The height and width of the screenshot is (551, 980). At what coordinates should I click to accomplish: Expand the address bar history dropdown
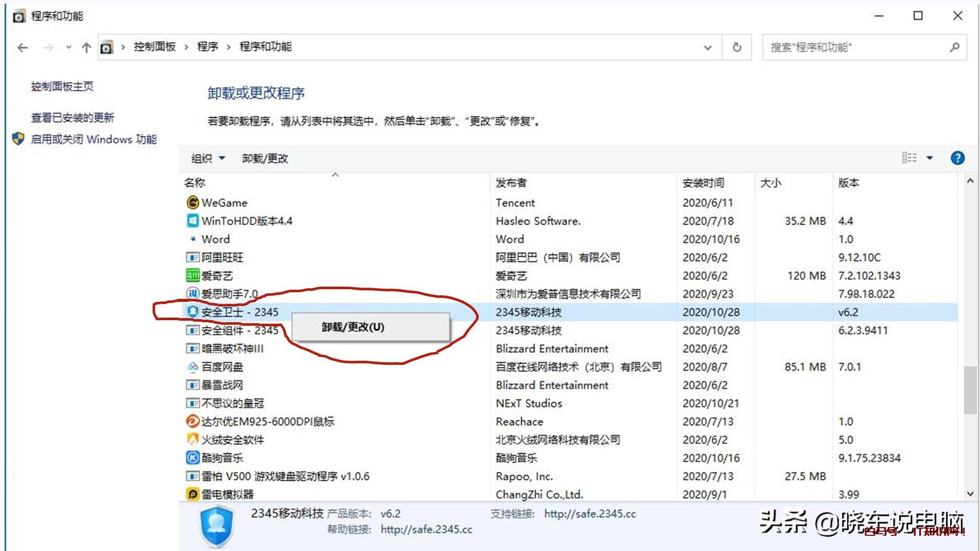(x=708, y=47)
